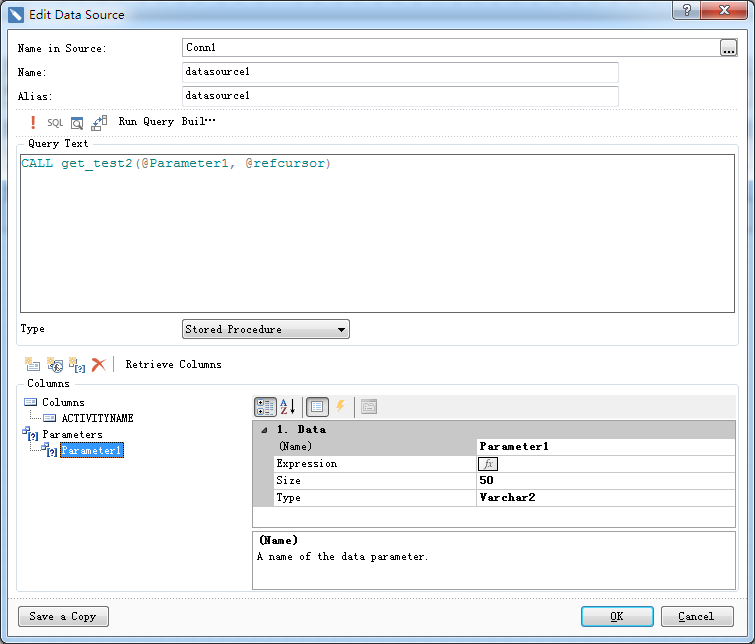Image resolution: width=755 pixels, height=644 pixels.
Task: Show Events with lightning bolt icon
Action: click(x=340, y=407)
